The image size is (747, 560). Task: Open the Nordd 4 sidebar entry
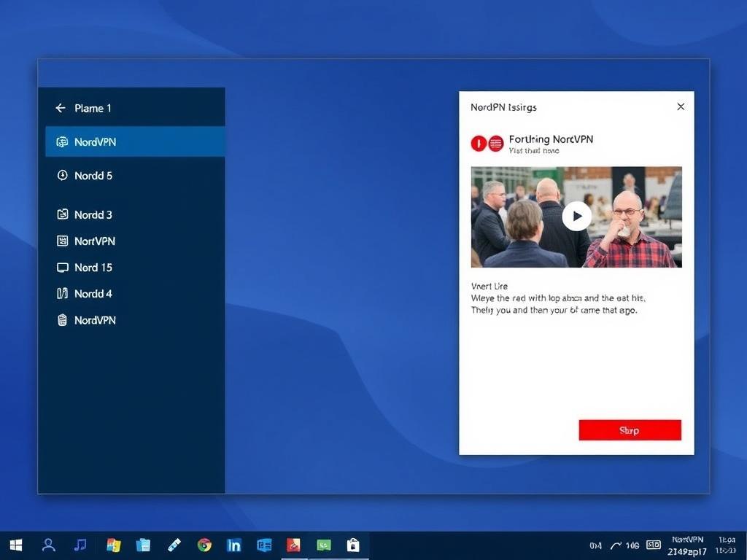pyautogui.click(x=135, y=293)
